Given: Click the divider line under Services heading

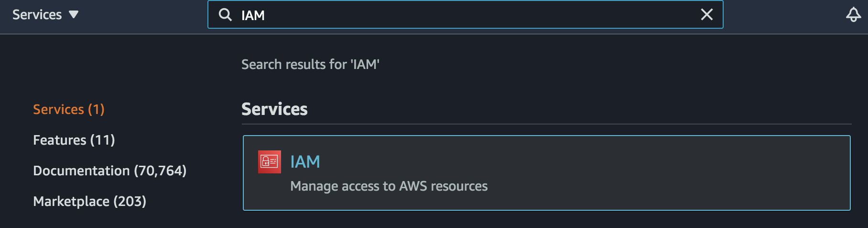Looking at the screenshot, I should 546,124.
